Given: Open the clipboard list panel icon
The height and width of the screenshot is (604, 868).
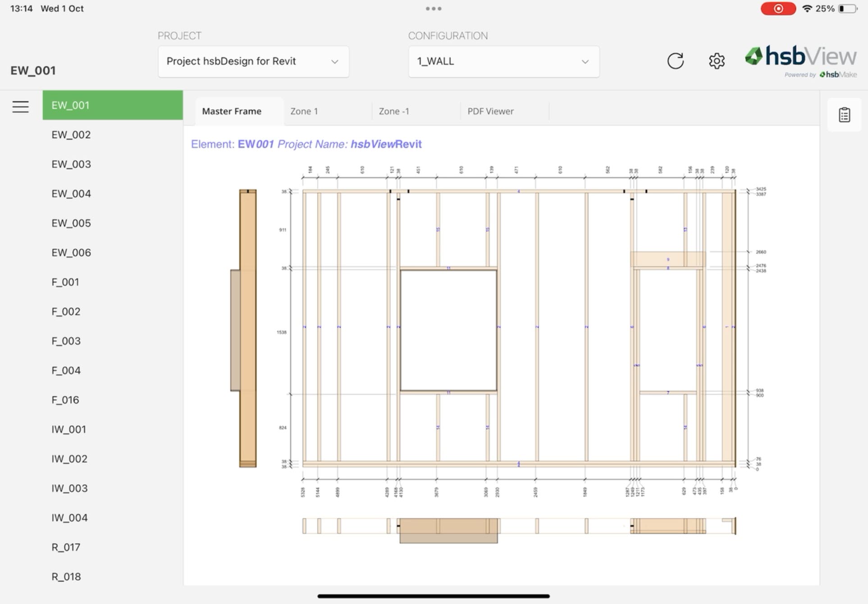Looking at the screenshot, I should click(844, 115).
